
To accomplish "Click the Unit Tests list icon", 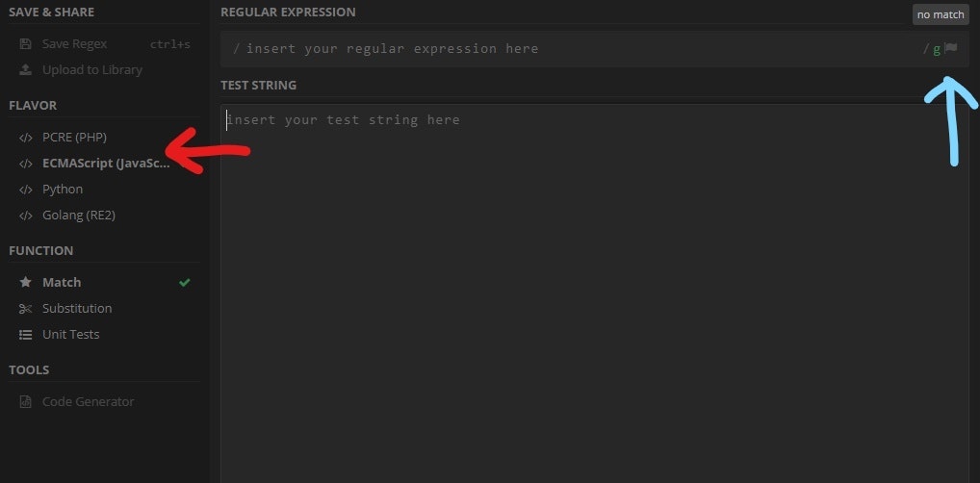I will coord(25,335).
